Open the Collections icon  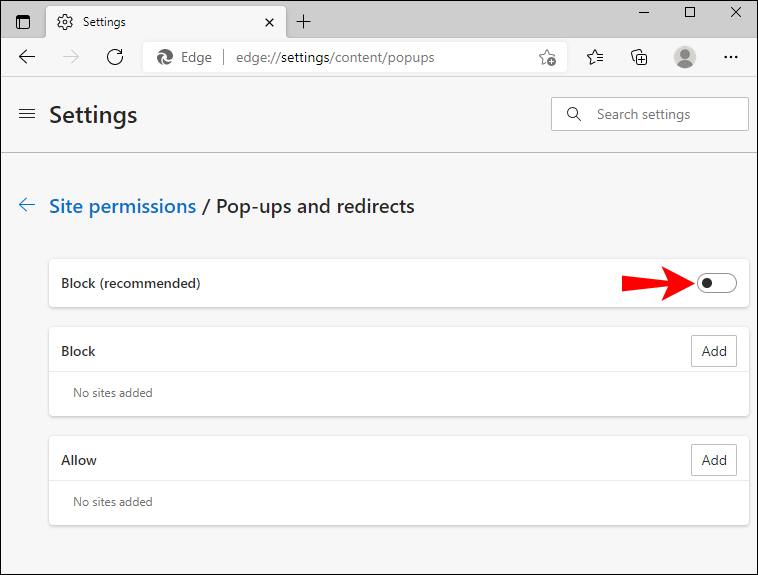coord(640,57)
